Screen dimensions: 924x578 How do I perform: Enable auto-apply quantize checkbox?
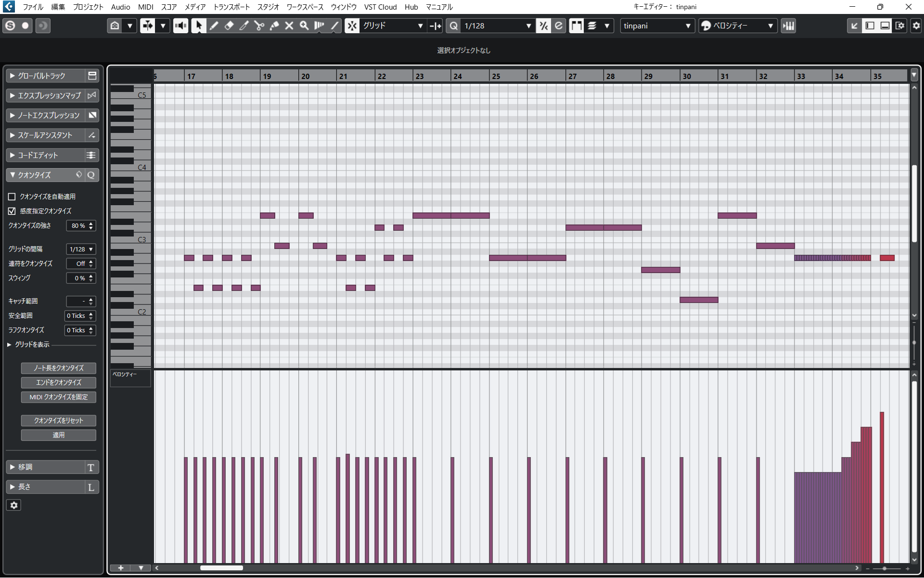12,197
